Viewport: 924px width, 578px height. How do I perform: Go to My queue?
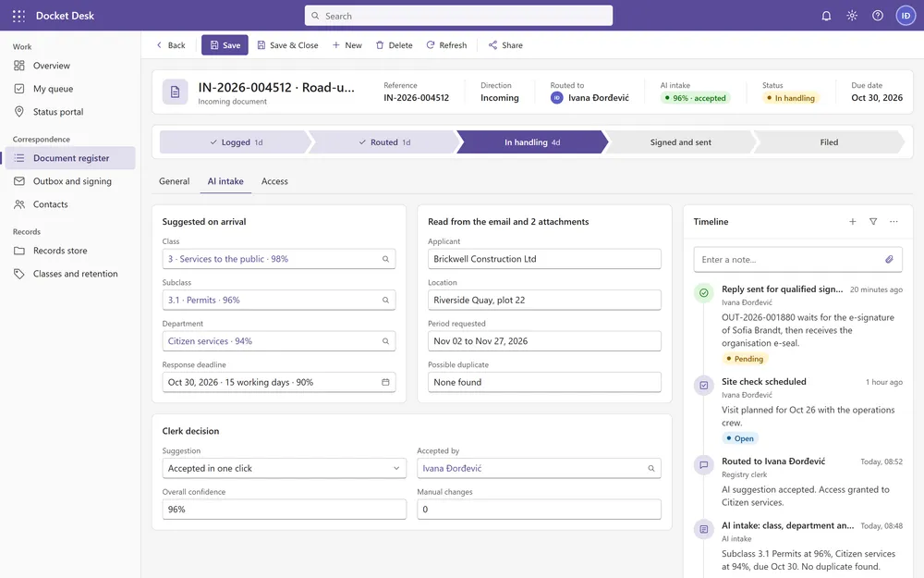pyautogui.click(x=70, y=89)
